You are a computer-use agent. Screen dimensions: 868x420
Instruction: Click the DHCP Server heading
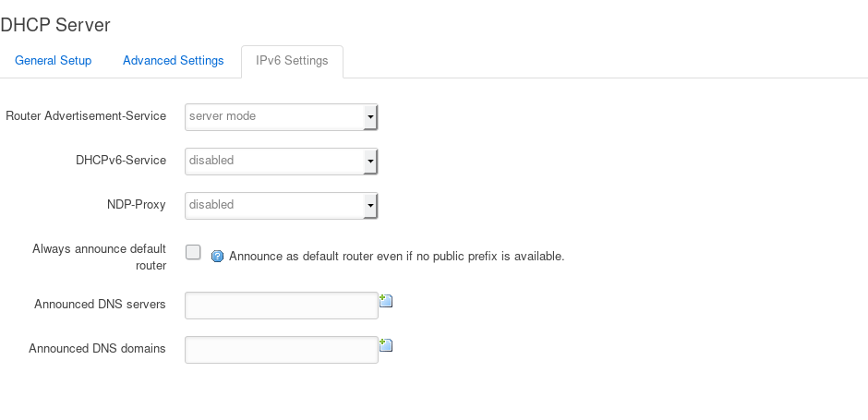(55, 25)
